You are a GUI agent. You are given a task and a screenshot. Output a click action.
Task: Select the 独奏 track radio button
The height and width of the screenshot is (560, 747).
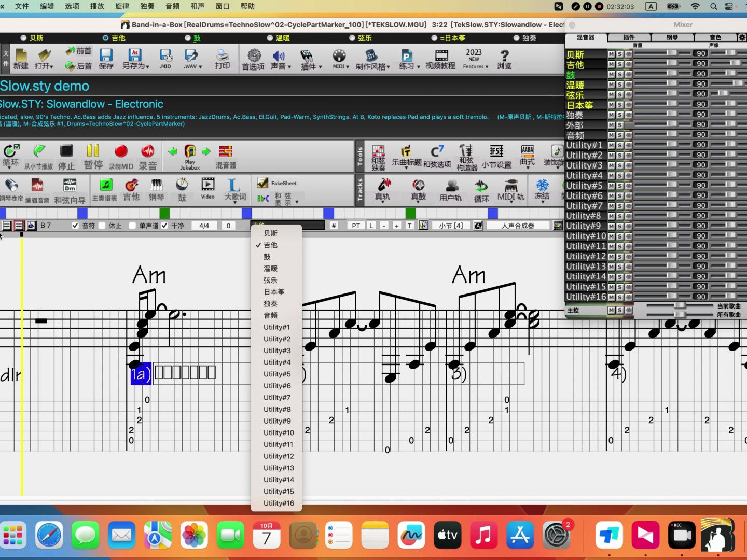pos(516,38)
